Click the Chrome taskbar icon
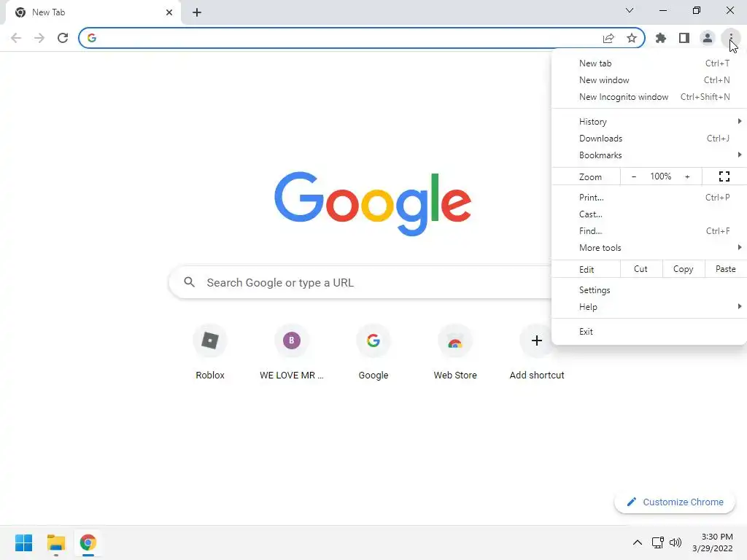This screenshot has width=747, height=560. click(x=88, y=542)
